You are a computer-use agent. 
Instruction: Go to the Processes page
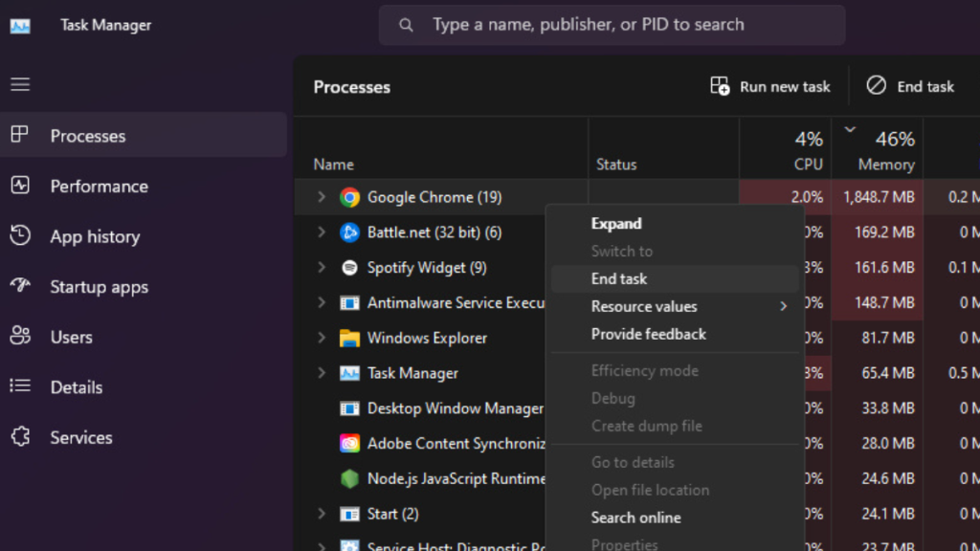pos(144,135)
